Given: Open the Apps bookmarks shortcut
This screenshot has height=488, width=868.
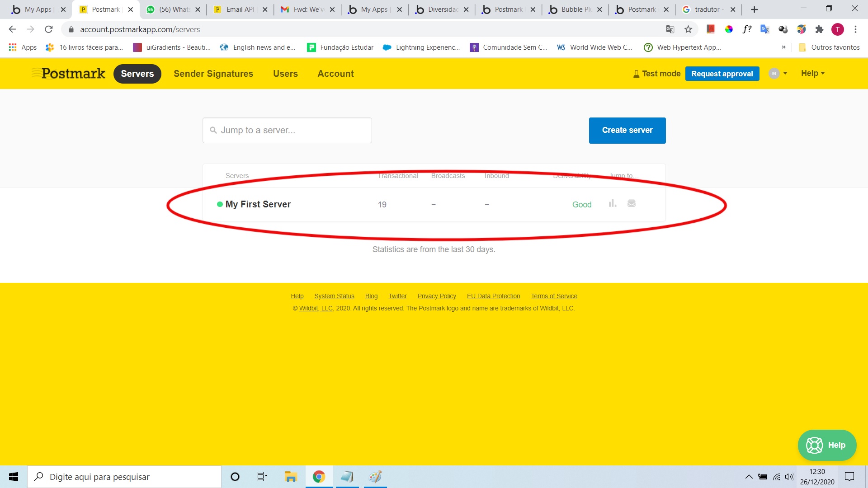Looking at the screenshot, I should [x=23, y=47].
